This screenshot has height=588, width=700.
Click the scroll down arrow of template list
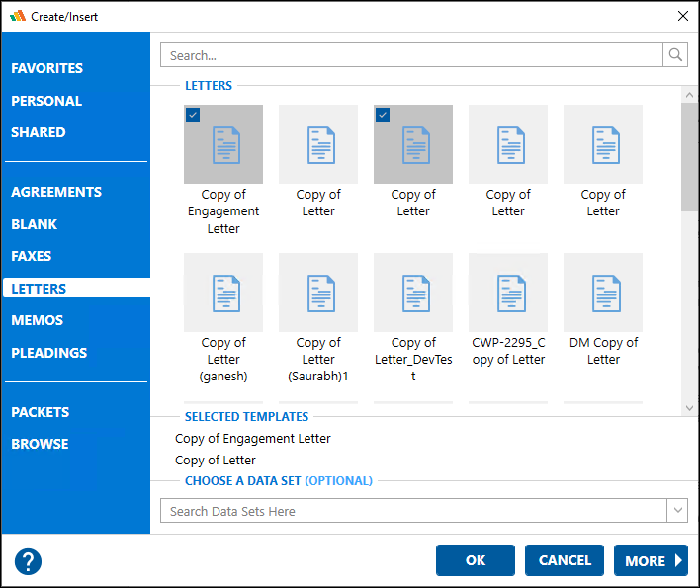tap(689, 408)
